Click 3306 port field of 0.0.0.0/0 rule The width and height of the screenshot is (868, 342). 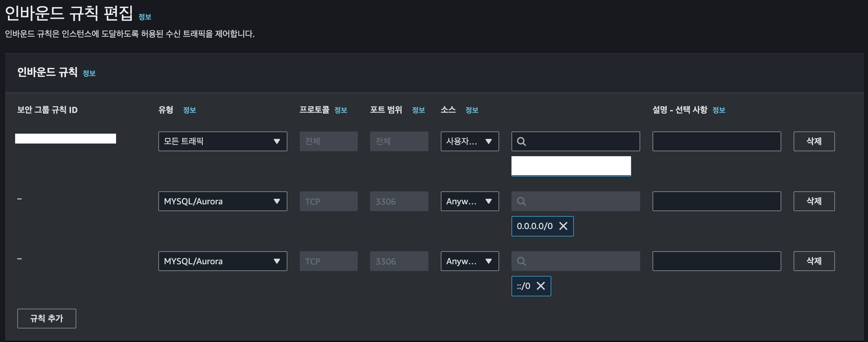click(x=399, y=202)
